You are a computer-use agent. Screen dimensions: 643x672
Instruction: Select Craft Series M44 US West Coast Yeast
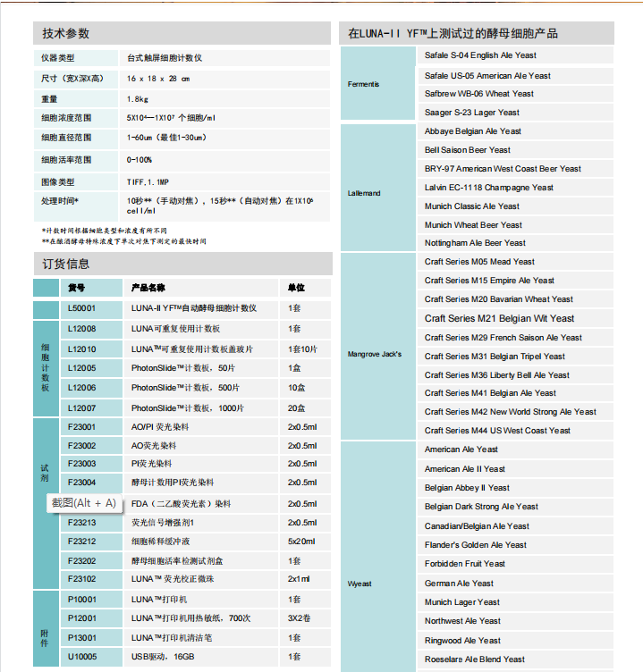pos(497,431)
